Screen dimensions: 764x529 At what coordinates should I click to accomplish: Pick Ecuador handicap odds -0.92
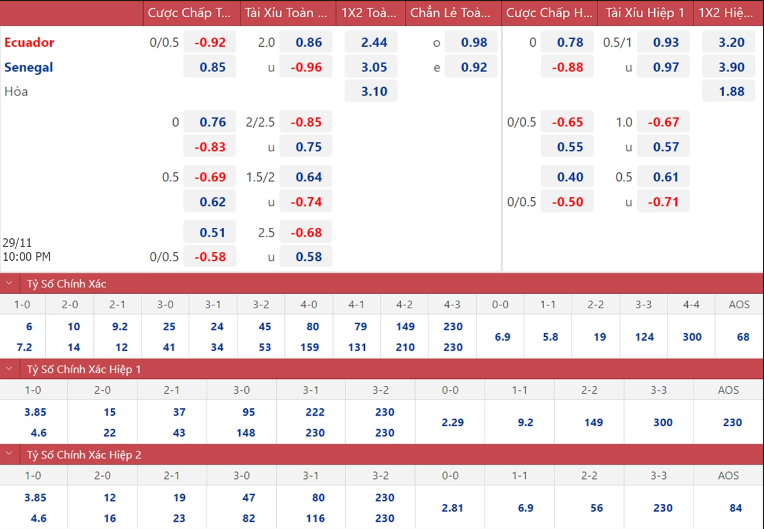click(210, 42)
